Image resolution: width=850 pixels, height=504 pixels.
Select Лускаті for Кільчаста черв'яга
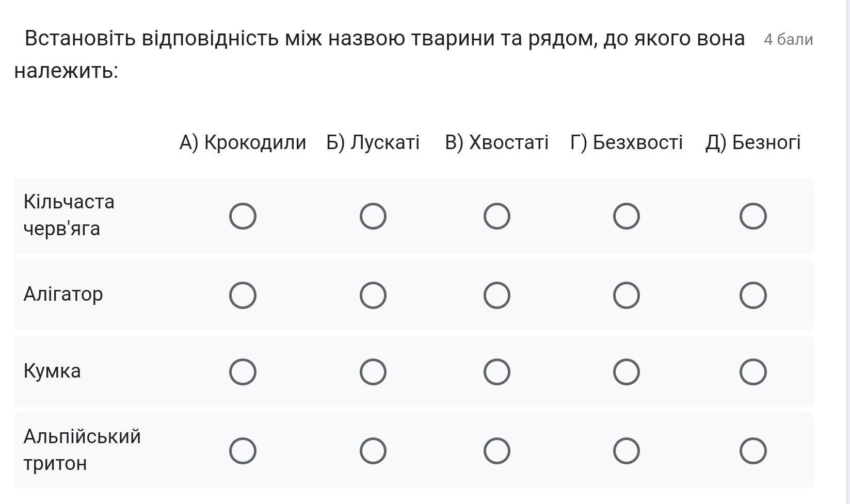click(x=373, y=216)
